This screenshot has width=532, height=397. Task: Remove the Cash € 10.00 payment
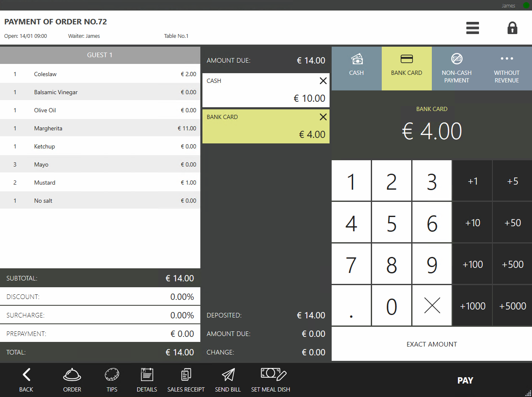[x=323, y=81]
